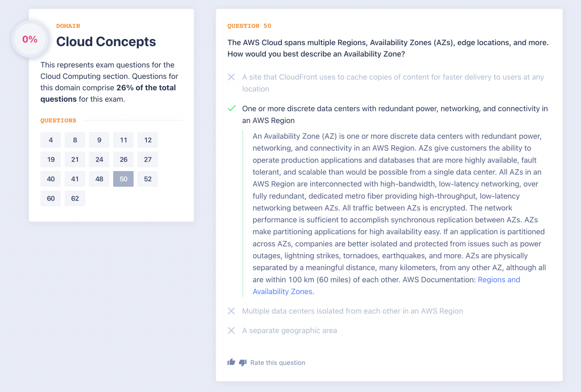Select the CloudFront cache site answer
The width and height of the screenshot is (581, 392).
pos(393,83)
